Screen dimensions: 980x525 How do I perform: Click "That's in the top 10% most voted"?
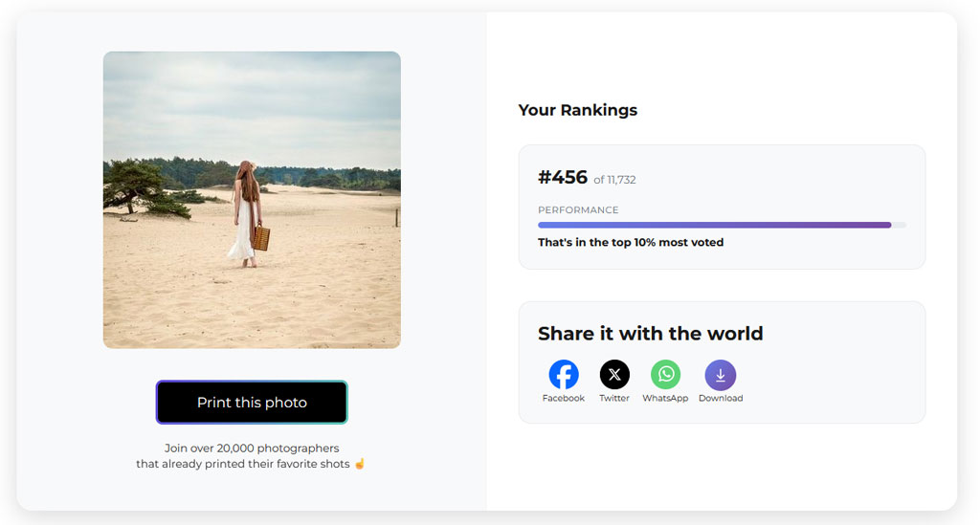pos(631,242)
